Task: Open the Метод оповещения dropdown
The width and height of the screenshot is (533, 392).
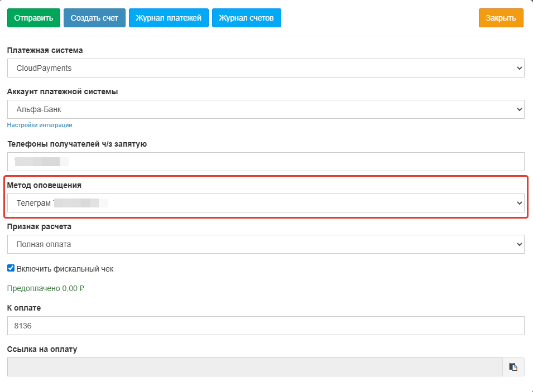Action: [x=266, y=203]
